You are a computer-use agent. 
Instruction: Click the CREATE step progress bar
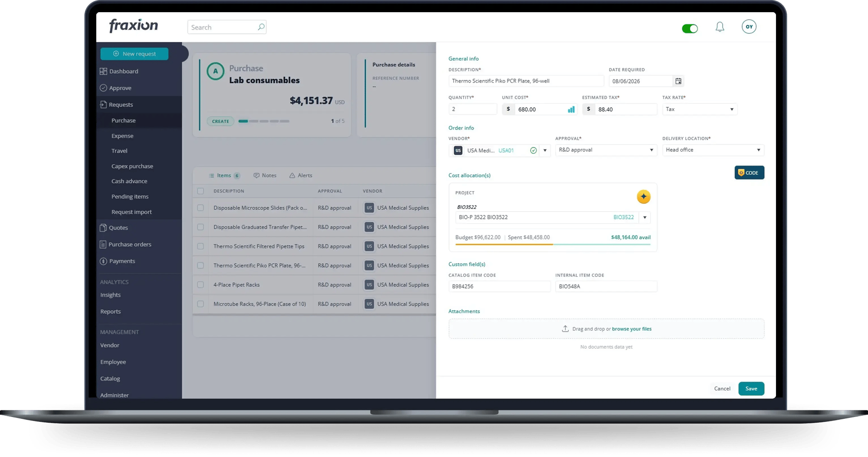[x=264, y=121]
